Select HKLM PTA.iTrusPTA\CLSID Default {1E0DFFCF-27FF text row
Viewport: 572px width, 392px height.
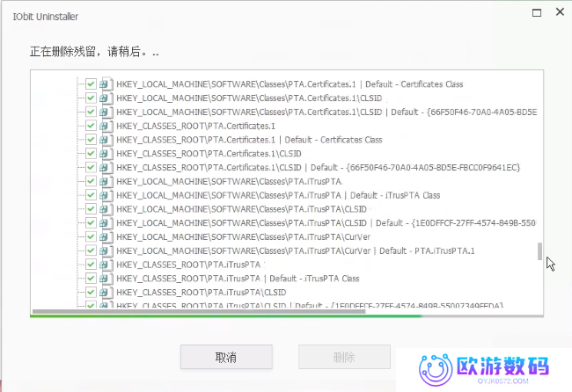tap(326, 222)
